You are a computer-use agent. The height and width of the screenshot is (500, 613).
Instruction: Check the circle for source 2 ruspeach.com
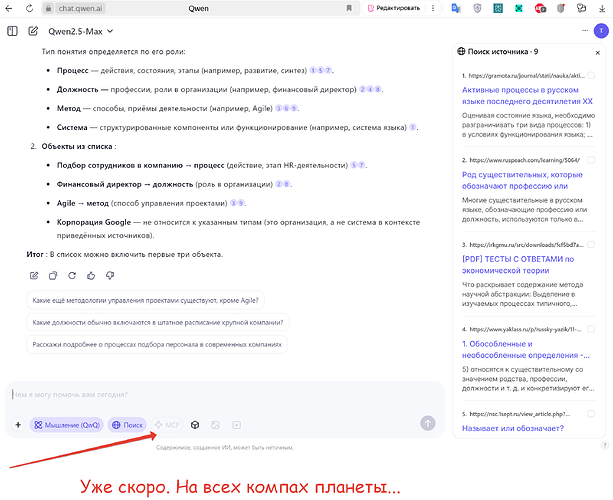pyautogui.click(x=591, y=160)
